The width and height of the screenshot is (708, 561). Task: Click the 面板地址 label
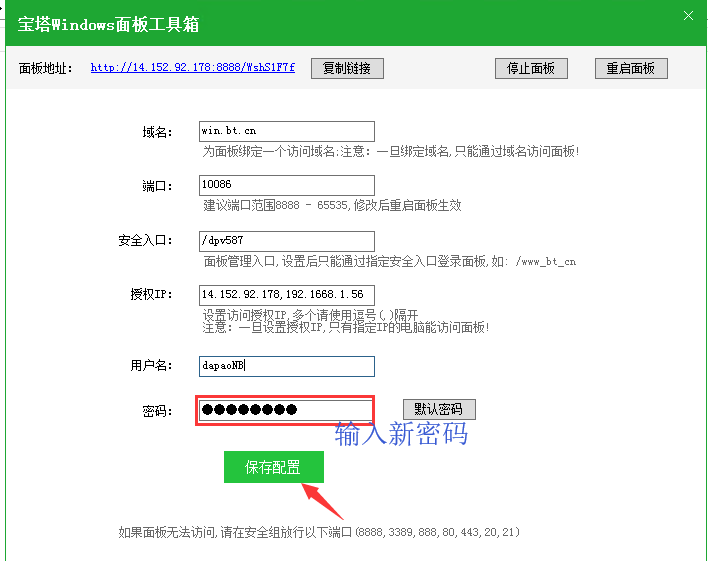pos(46,68)
